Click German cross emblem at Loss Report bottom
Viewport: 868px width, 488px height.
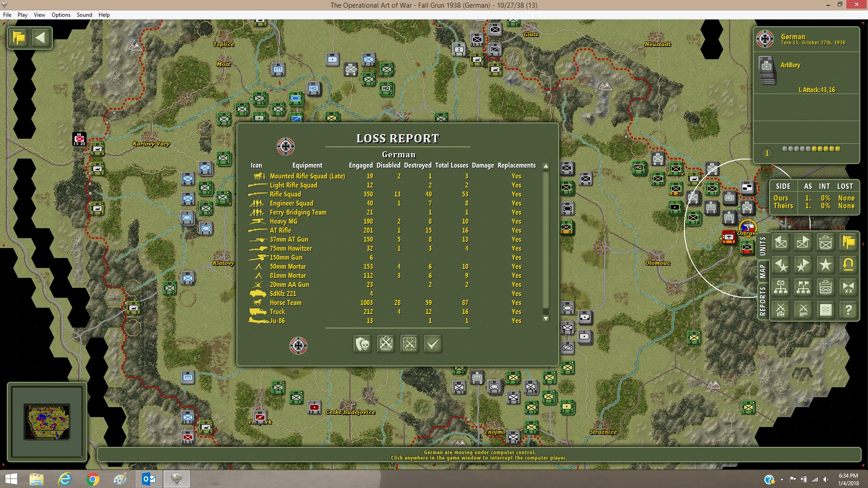[298, 346]
